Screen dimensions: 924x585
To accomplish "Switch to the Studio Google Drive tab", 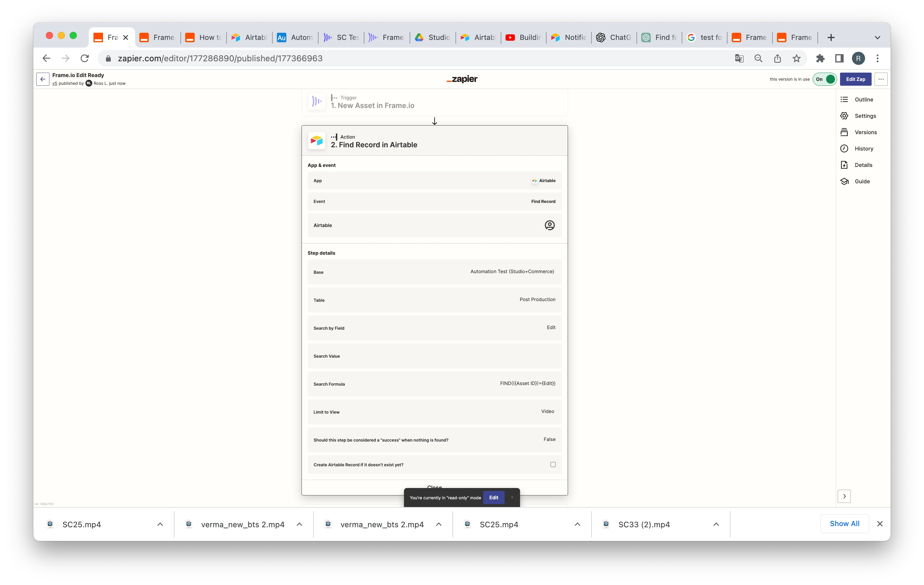I will (433, 37).
